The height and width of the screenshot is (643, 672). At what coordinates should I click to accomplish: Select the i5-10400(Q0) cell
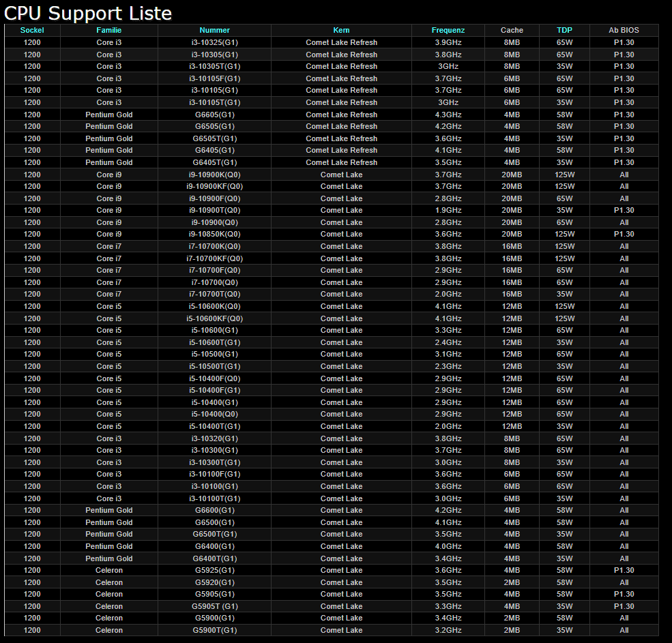(214, 415)
